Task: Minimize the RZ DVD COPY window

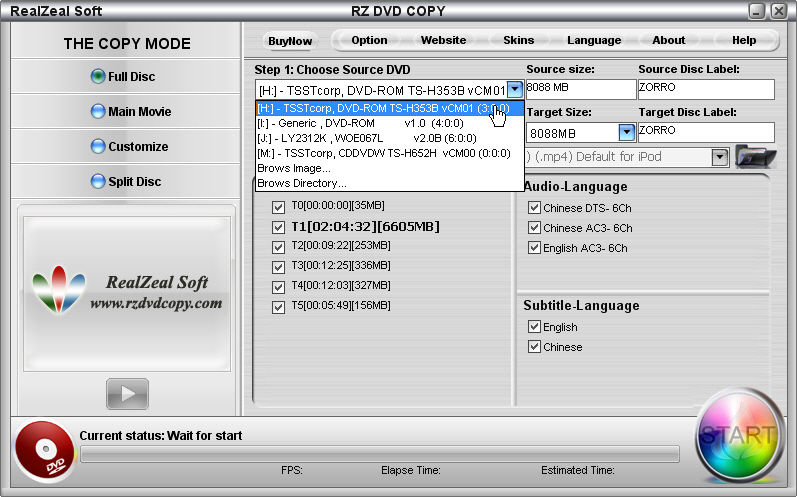Action: 756,11
